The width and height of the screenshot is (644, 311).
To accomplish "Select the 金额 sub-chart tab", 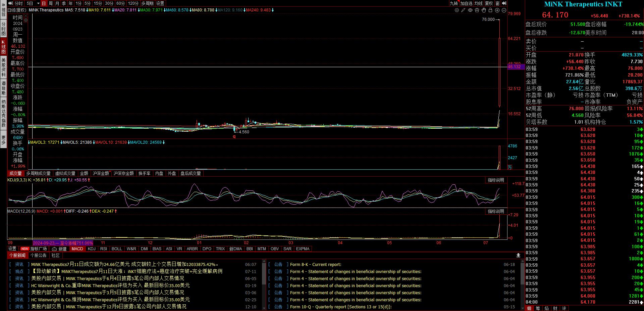I will [x=84, y=173].
